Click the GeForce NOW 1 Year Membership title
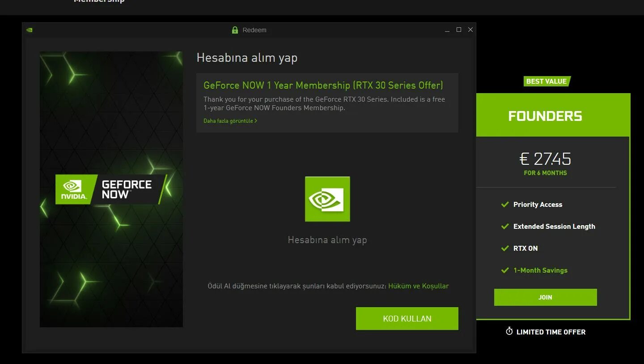The width and height of the screenshot is (644, 364). [323, 85]
